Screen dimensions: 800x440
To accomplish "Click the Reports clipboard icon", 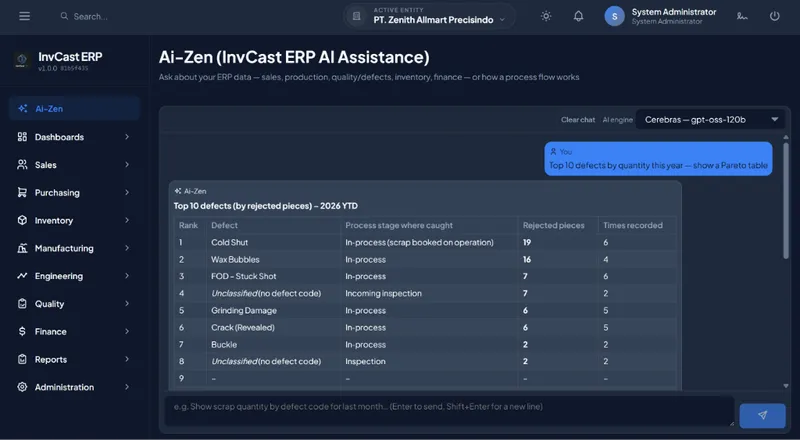I will [x=22, y=359].
